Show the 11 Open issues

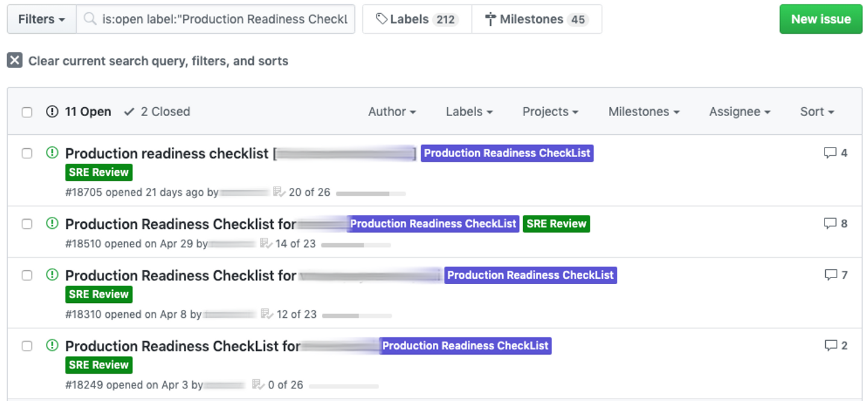click(79, 112)
